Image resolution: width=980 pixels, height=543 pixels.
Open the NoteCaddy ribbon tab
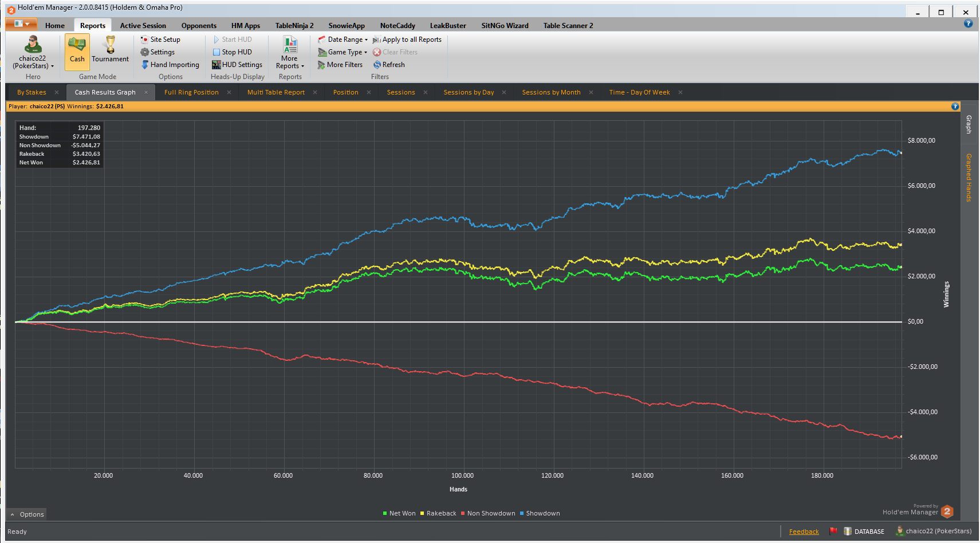click(397, 26)
